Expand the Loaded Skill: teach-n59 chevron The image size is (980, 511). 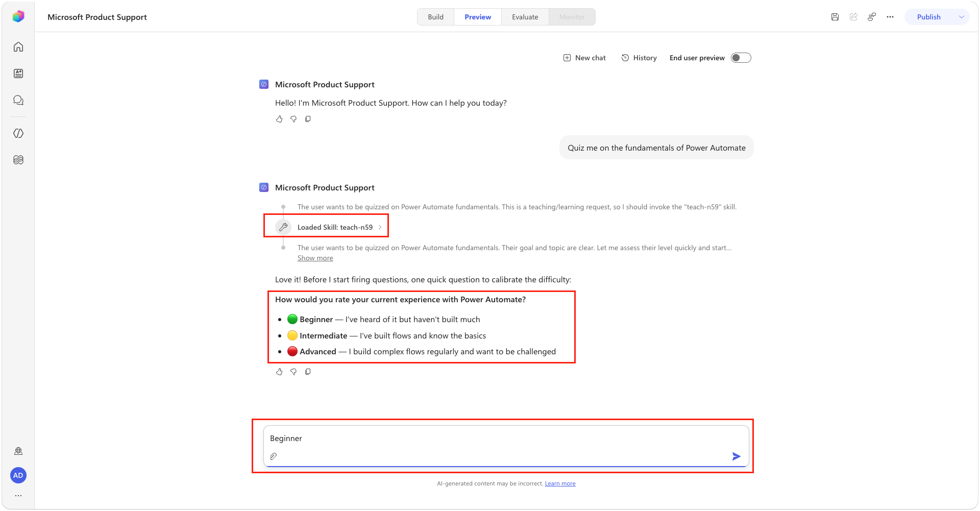380,227
